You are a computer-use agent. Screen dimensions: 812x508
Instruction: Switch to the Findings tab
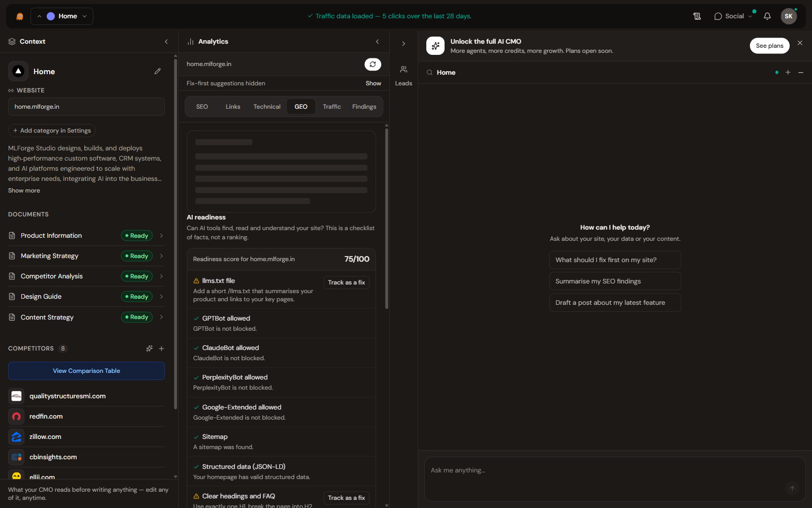[x=364, y=107]
